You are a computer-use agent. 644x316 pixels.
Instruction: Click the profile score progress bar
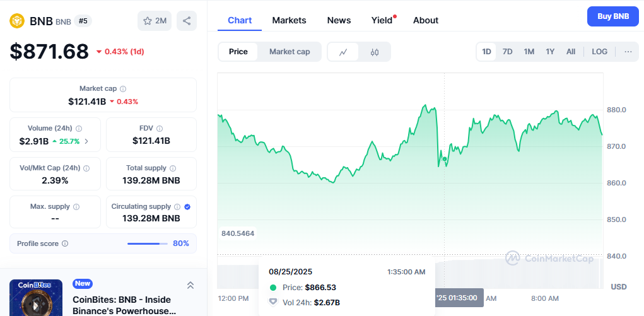pos(148,243)
